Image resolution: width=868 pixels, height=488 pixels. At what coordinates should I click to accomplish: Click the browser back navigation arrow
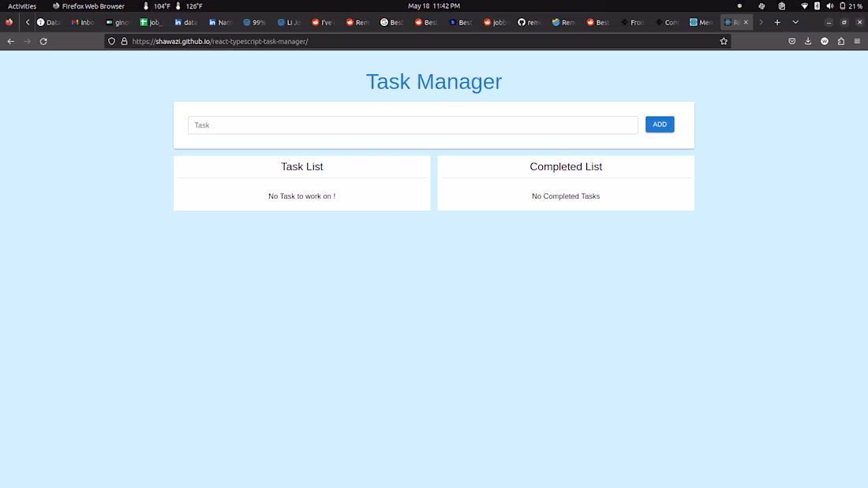(x=10, y=41)
